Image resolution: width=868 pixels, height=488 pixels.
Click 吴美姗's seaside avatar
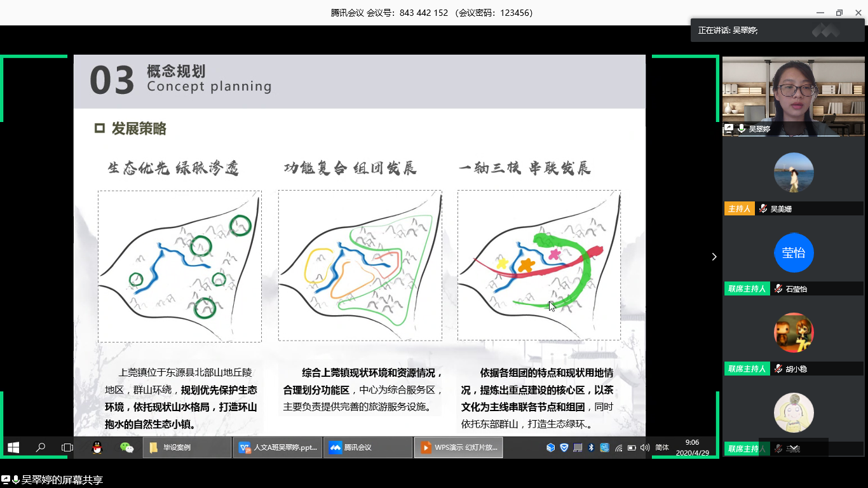pos(794,173)
